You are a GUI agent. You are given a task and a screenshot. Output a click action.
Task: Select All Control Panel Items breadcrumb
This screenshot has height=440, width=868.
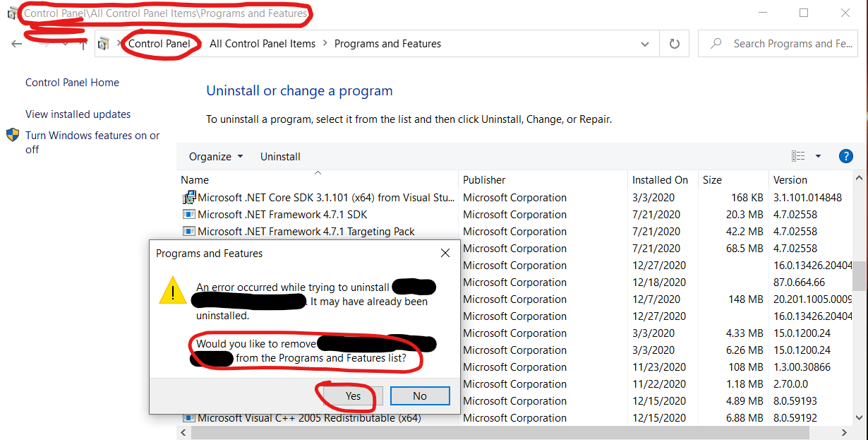pos(263,44)
